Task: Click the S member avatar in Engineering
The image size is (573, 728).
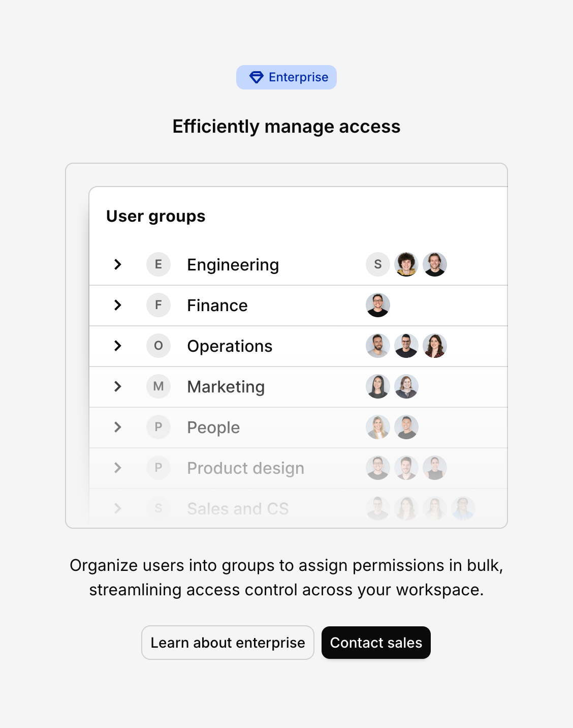Action: pos(378,264)
